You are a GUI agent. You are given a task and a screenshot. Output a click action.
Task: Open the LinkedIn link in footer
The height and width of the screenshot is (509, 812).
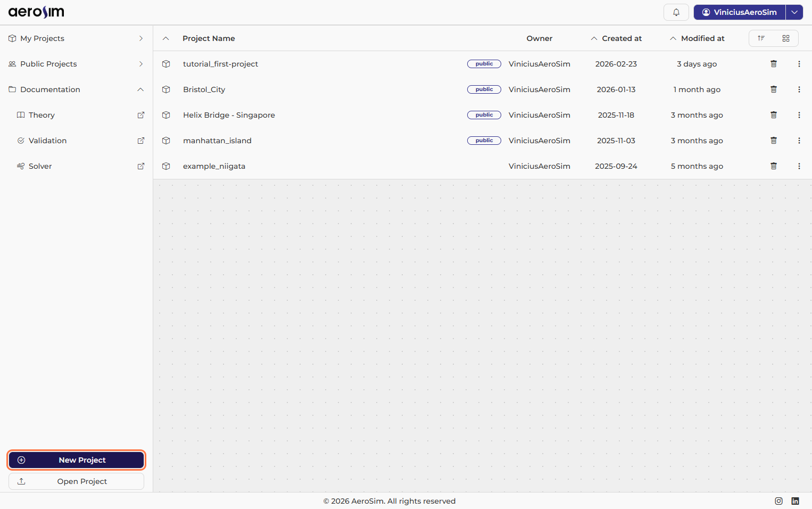click(795, 501)
